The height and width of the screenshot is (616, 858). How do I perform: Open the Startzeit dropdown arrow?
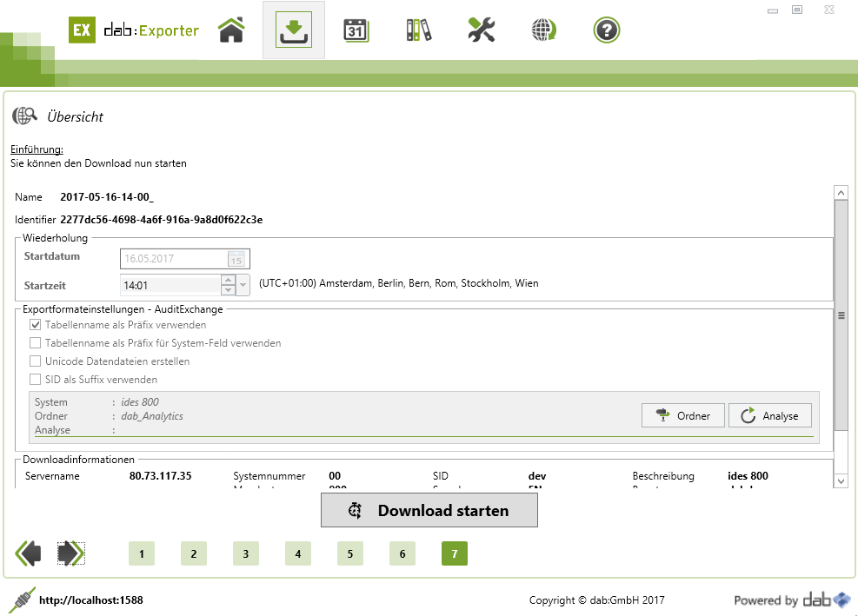[243, 285]
